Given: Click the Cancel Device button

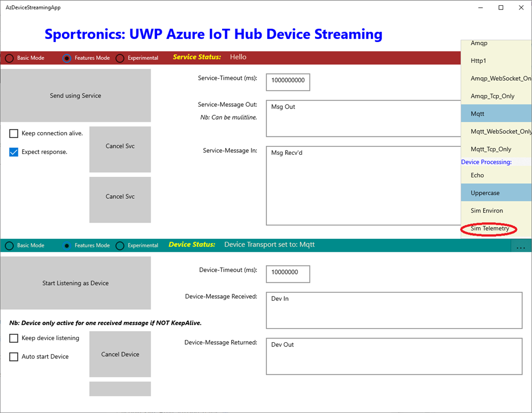Looking at the screenshot, I should 120,354.
